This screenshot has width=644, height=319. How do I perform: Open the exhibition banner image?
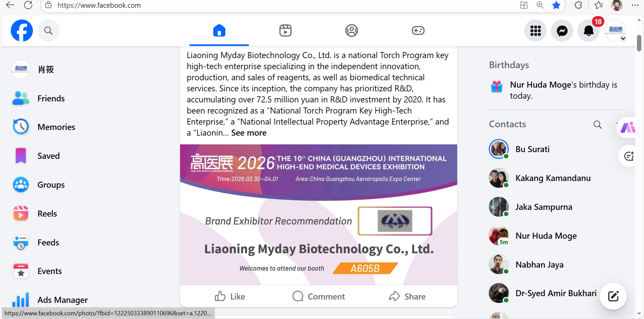[x=318, y=215]
